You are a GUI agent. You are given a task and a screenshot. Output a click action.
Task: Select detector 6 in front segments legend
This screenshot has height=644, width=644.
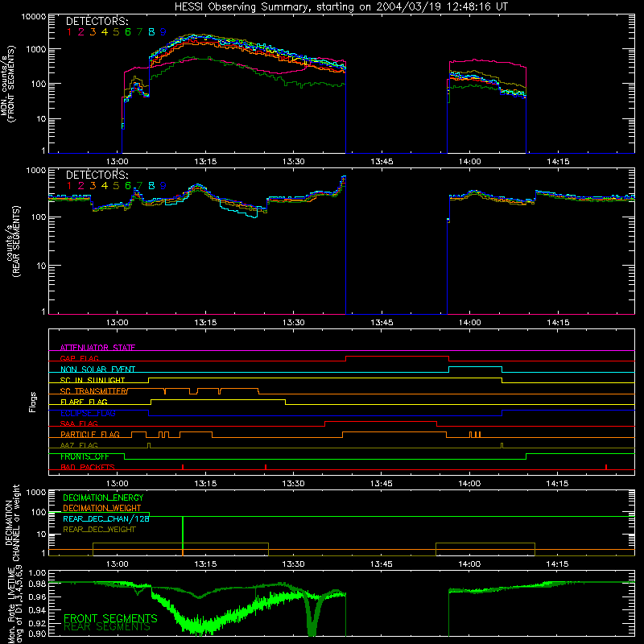[128, 32]
